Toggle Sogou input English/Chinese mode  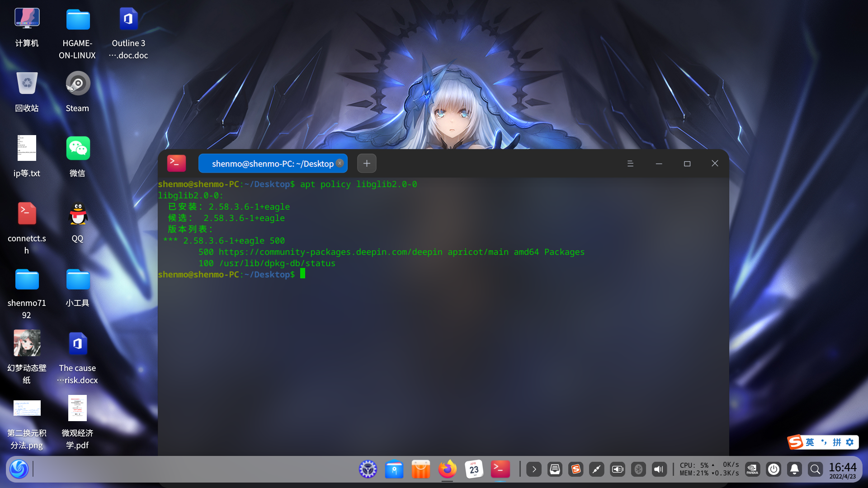810,442
